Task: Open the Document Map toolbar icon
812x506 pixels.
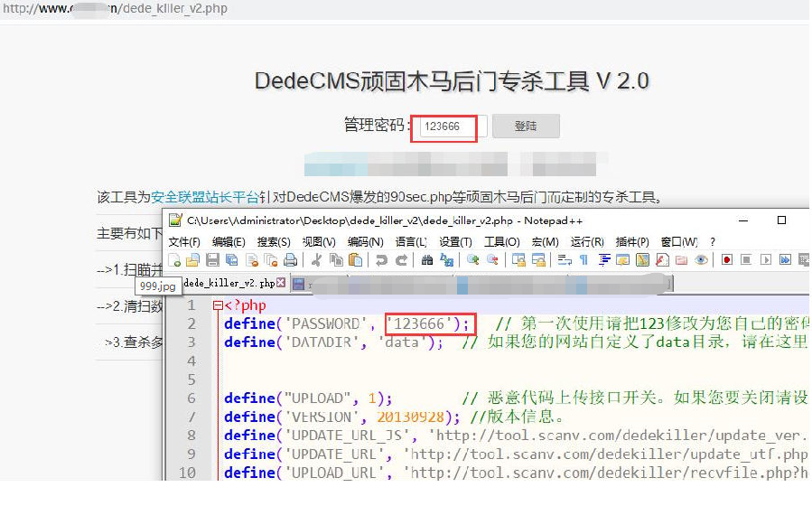Action: (643, 260)
